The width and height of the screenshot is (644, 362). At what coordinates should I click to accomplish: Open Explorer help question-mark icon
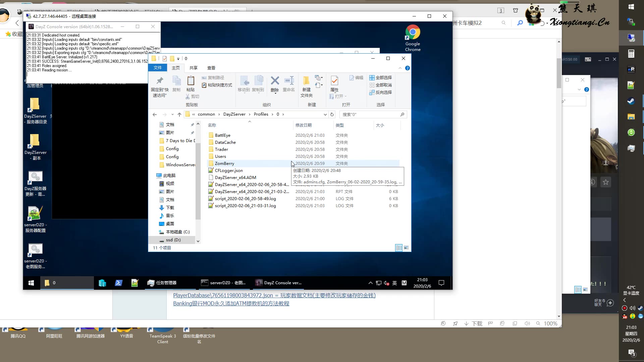408,68
